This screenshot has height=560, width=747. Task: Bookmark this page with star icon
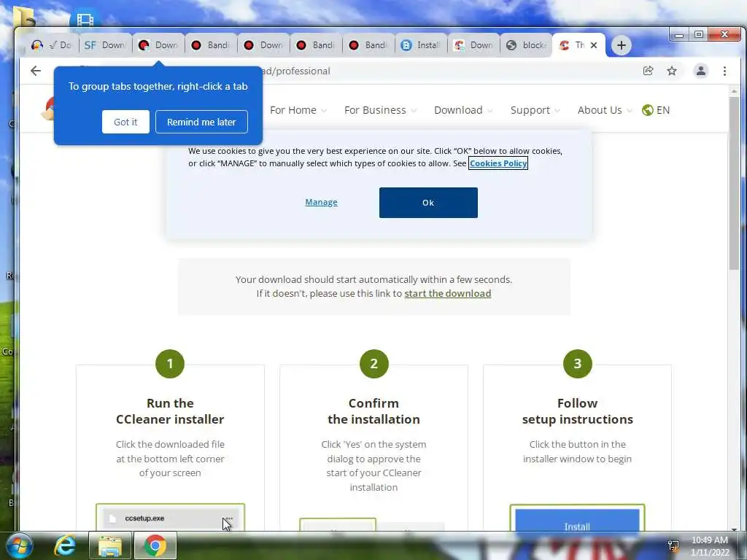pos(672,71)
